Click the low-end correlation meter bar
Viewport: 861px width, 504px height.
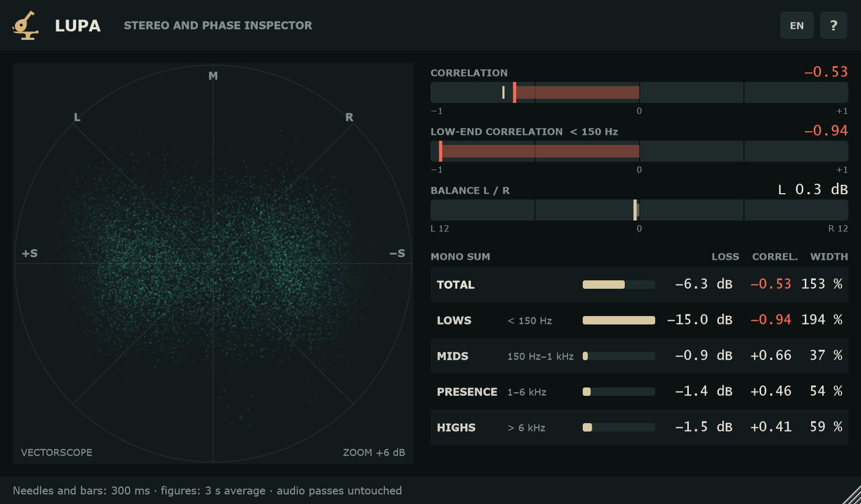point(639,151)
